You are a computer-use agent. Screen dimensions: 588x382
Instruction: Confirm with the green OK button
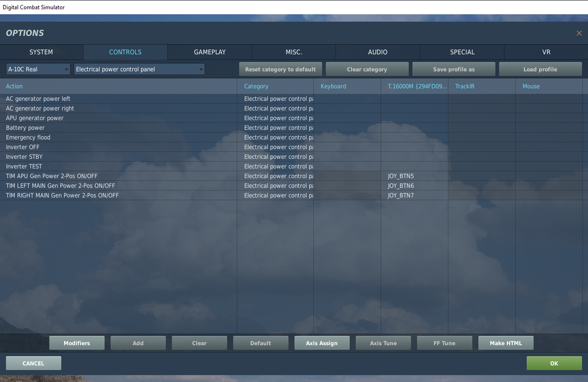554,363
